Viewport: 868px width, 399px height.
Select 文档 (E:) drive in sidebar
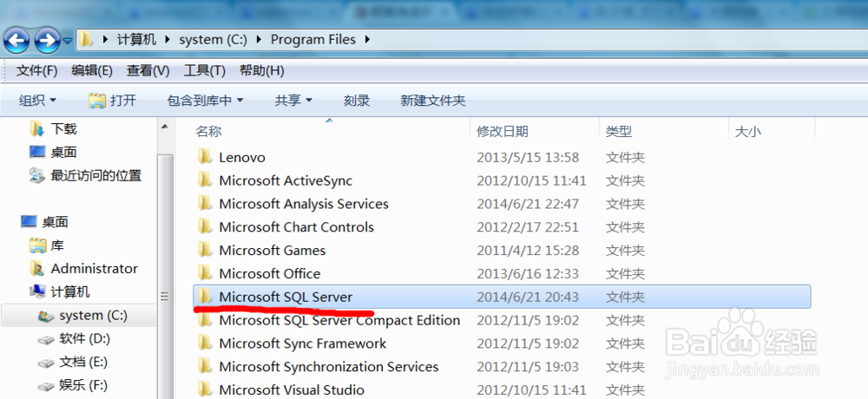click(x=83, y=362)
